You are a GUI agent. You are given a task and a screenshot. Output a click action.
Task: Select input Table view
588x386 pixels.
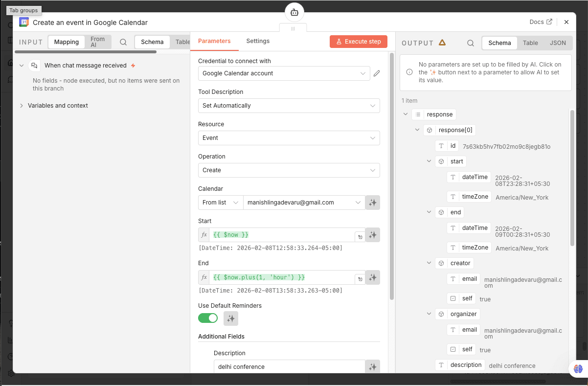pos(182,42)
